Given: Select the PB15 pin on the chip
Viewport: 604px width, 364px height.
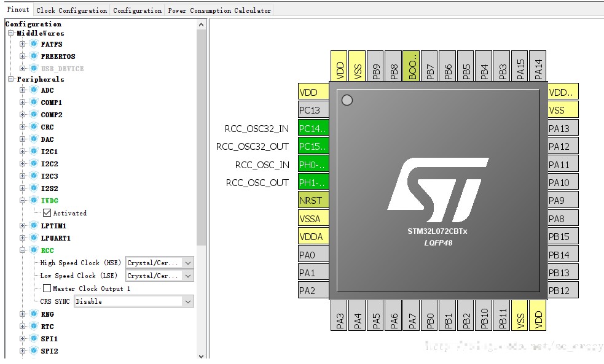Looking at the screenshot, I should click(563, 237).
